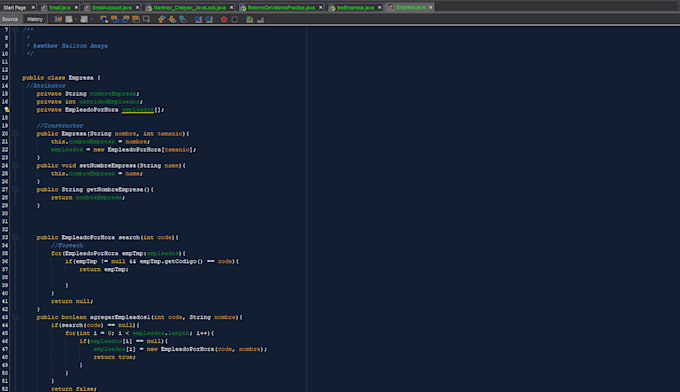Switch to testEmpresa.java tab

(355, 7)
